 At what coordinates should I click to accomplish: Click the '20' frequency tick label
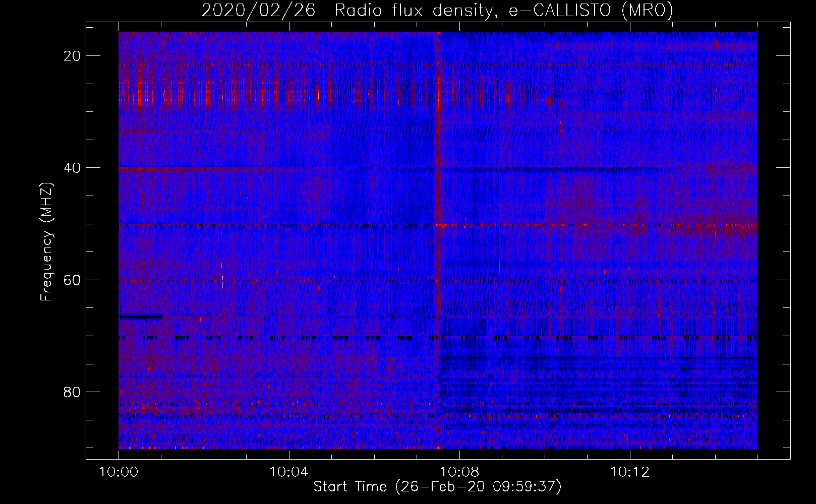(72, 56)
